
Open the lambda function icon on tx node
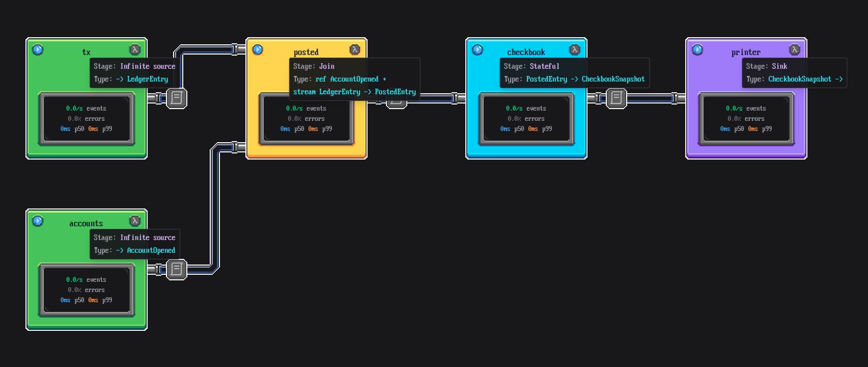[x=135, y=49]
